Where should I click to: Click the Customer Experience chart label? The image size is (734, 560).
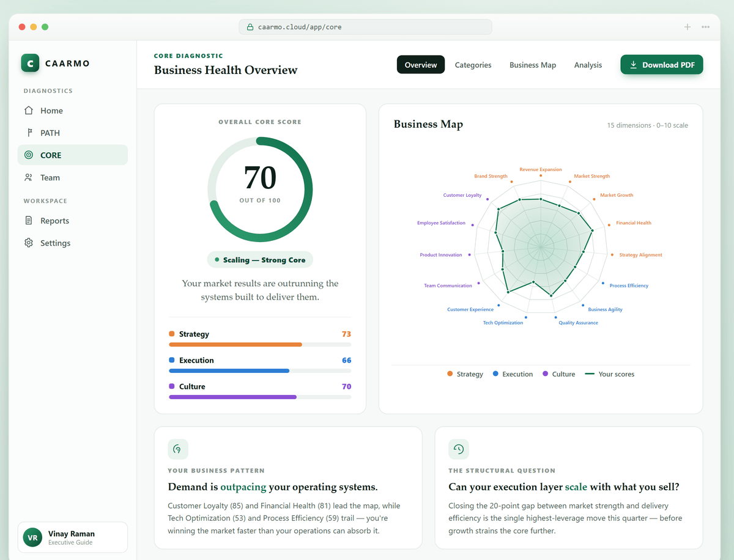pyautogui.click(x=470, y=309)
